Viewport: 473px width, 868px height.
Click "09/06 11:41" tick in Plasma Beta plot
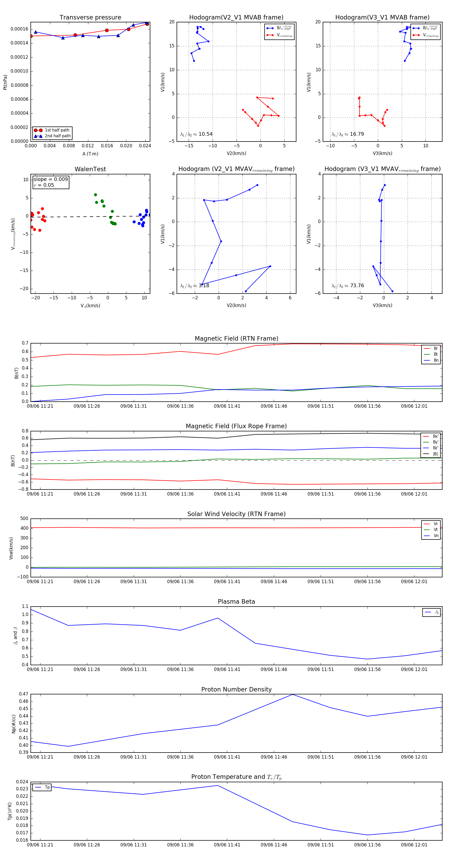[227, 669]
